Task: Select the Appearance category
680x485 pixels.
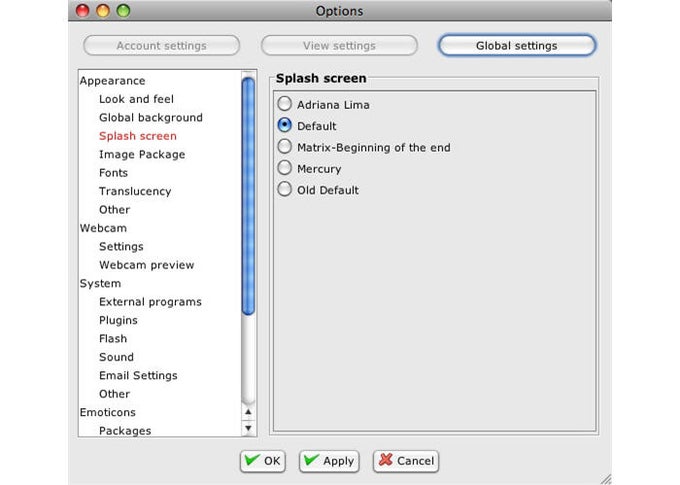Action: tap(112, 81)
